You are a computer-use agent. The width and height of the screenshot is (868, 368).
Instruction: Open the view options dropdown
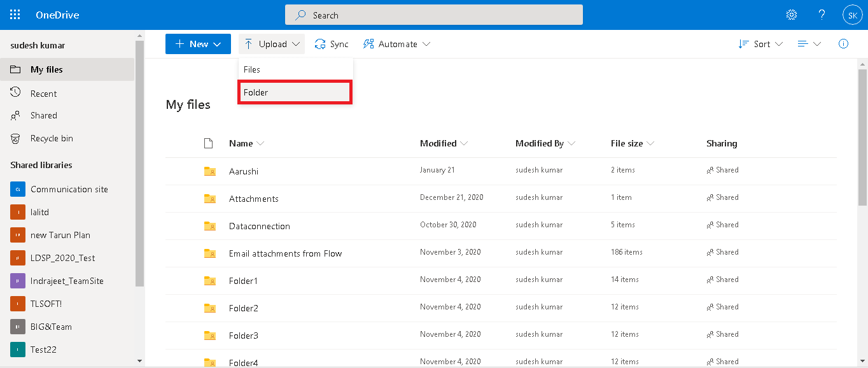[809, 44]
